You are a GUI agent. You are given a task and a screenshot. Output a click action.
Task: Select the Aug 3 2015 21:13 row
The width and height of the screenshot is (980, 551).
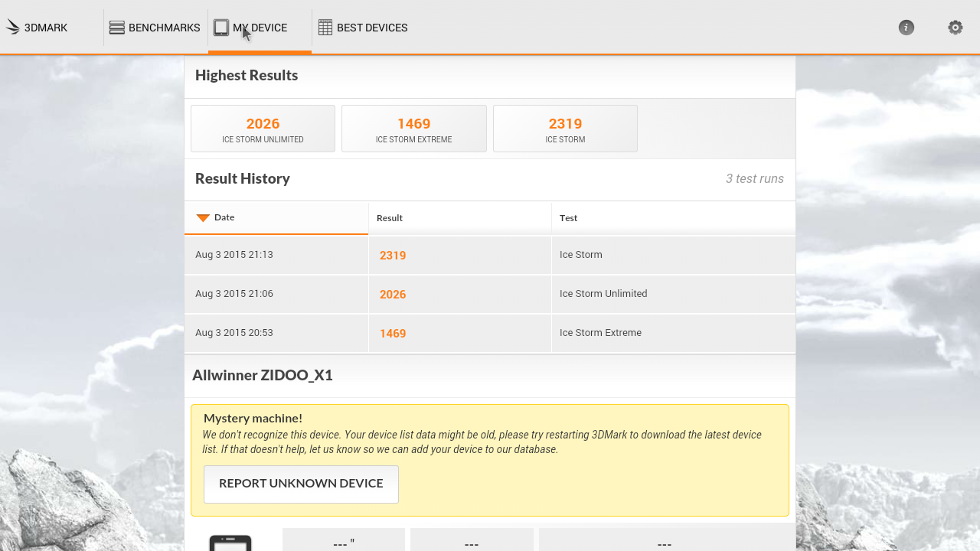(x=490, y=255)
